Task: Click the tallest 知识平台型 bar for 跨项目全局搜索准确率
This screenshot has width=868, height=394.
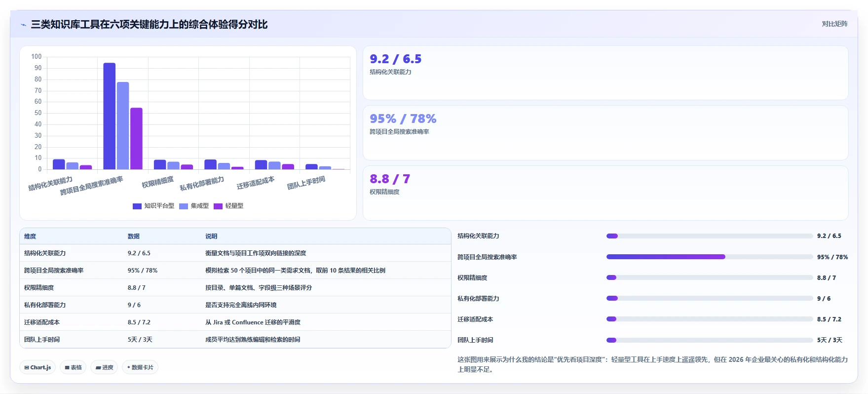Action: (110, 116)
